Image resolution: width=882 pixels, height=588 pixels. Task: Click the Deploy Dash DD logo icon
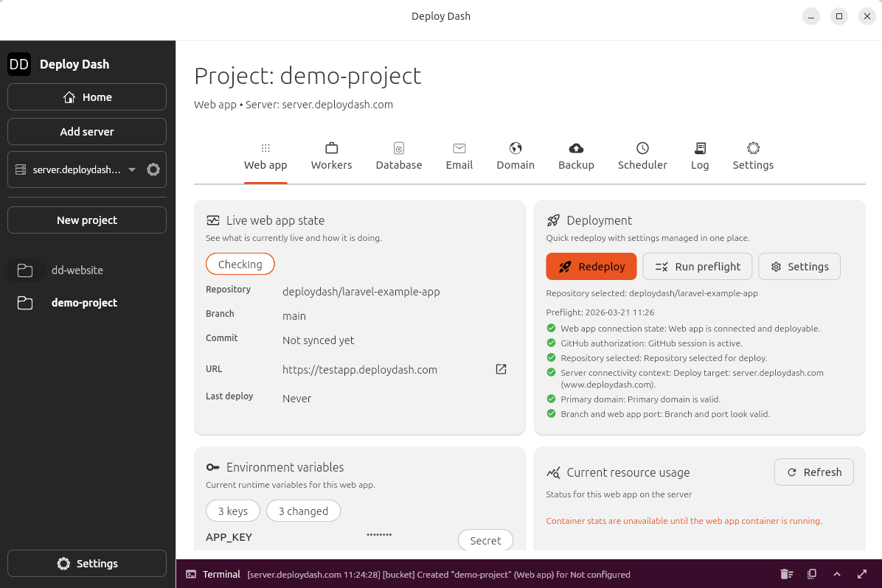tap(19, 63)
